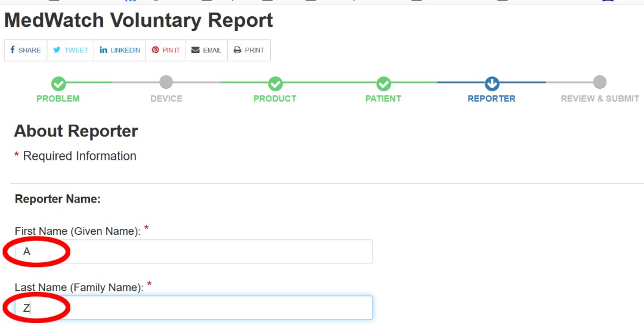Image resolution: width=644 pixels, height=332 pixels.
Task: Focus the First Name (Given Name) field
Action: point(193,252)
